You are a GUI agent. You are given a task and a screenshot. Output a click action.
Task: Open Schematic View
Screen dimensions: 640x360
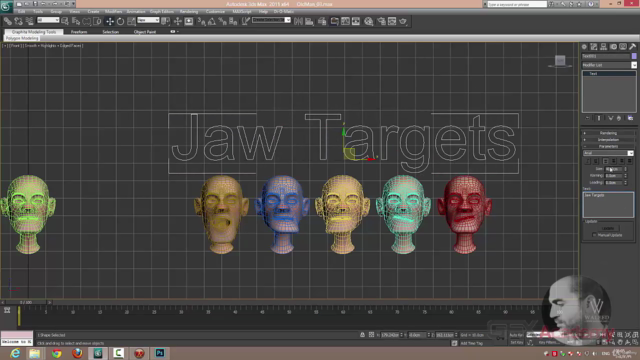click(x=356, y=21)
